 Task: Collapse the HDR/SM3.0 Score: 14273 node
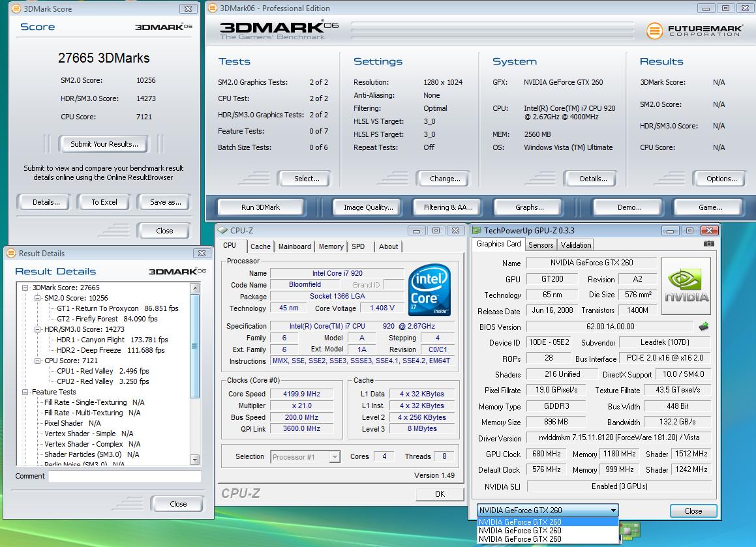37,330
